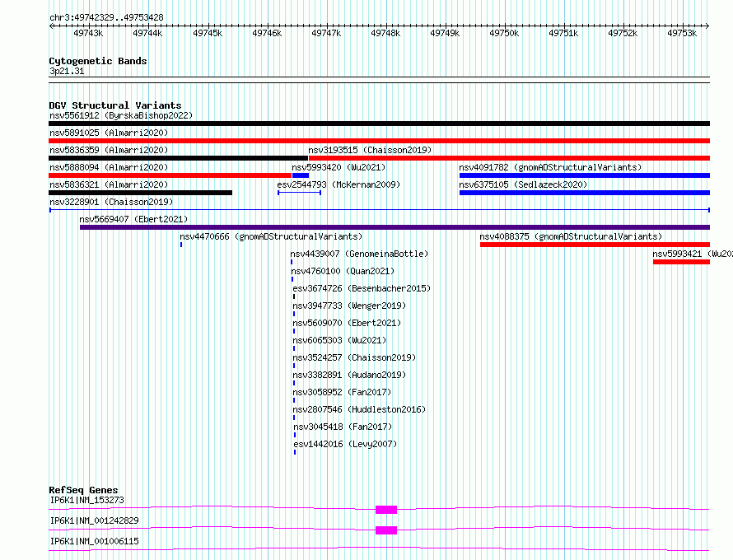Click nsv4088375 (gnomADStructuralVariants) label
The width and height of the screenshot is (733, 560).
pyautogui.click(x=571, y=236)
